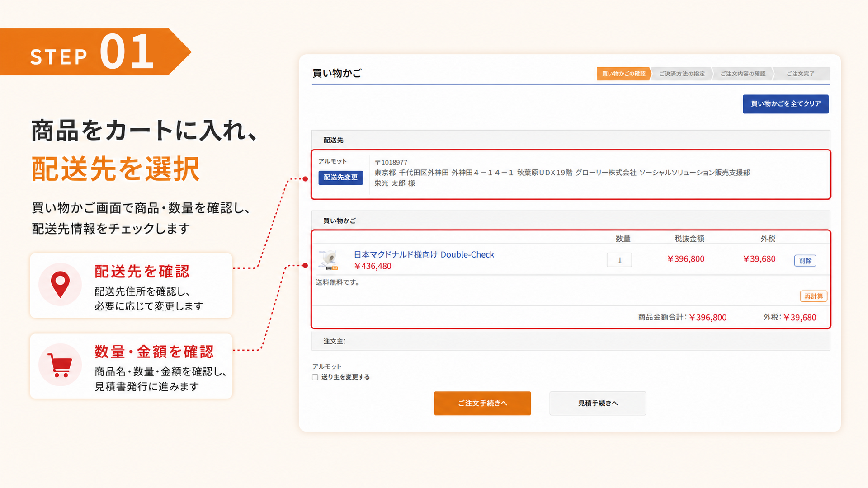Select the 買い物かごの確認 step tab

tap(624, 74)
